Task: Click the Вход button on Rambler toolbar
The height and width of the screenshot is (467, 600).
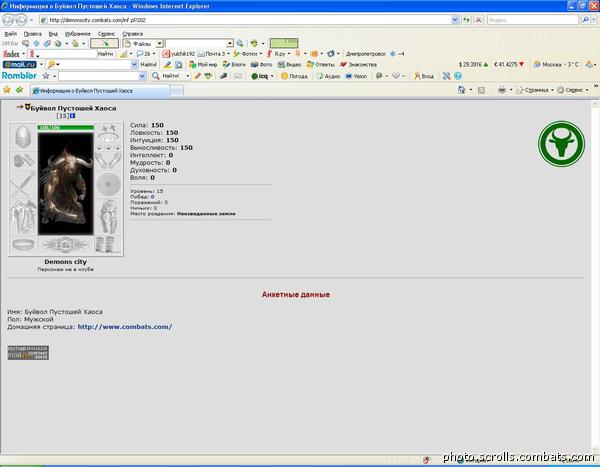Action: pyautogui.click(x=424, y=76)
